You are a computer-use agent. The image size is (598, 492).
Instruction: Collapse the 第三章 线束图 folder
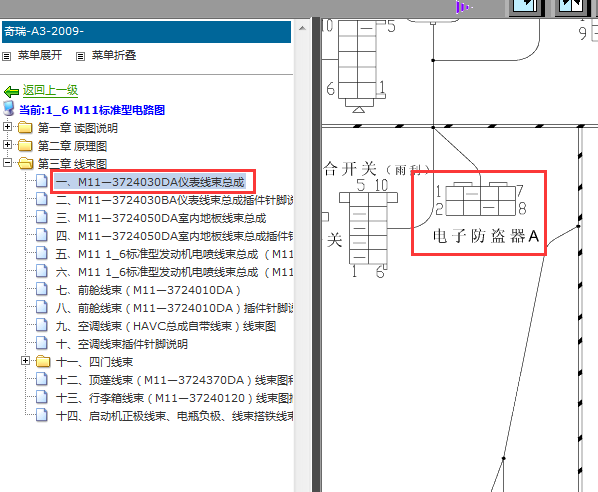coord(7,162)
